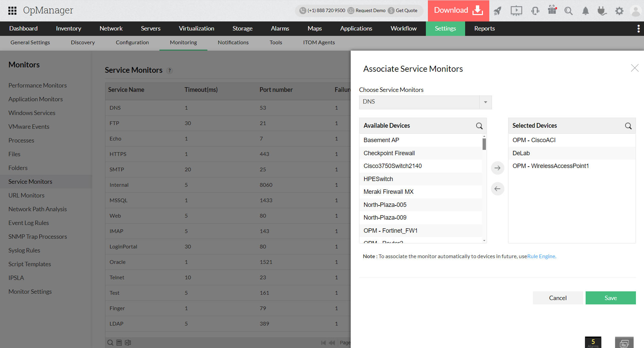
Task: Click first-page navigation arrow in table pager
Action: click(x=323, y=342)
